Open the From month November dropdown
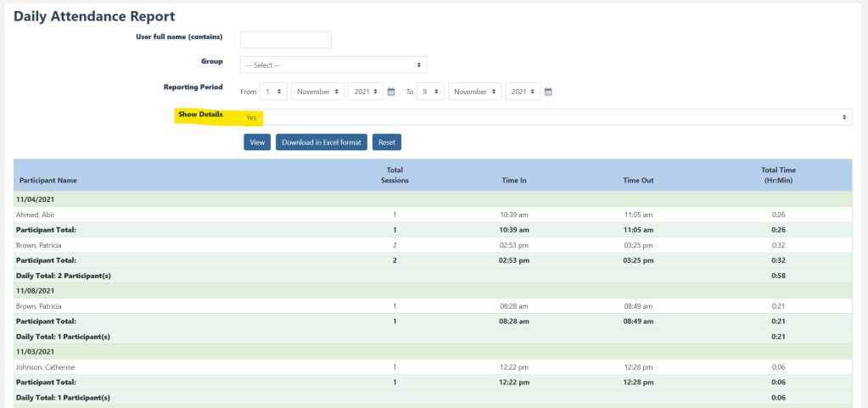Viewport: 868px width, 408px height. (x=318, y=92)
